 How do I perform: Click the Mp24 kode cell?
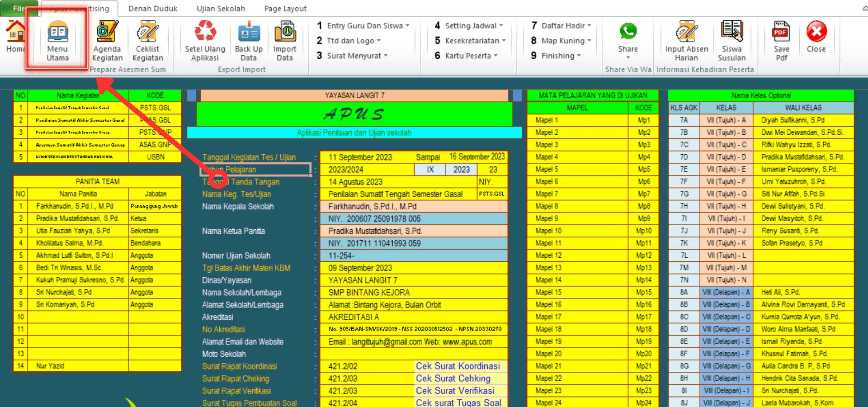(x=644, y=402)
